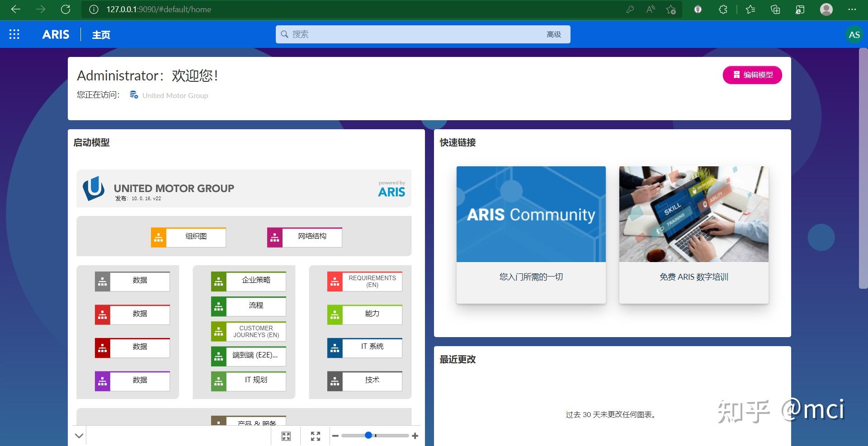Click the green icon beside 流程
Viewport: 868px width, 446px height.
pyautogui.click(x=219, y=307)
